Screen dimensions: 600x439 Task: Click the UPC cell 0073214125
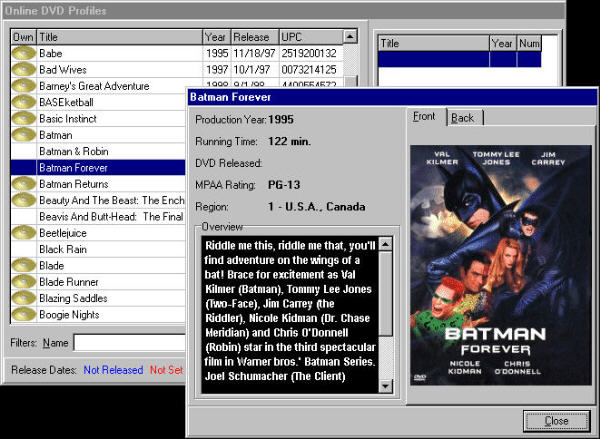coord(309,70)
